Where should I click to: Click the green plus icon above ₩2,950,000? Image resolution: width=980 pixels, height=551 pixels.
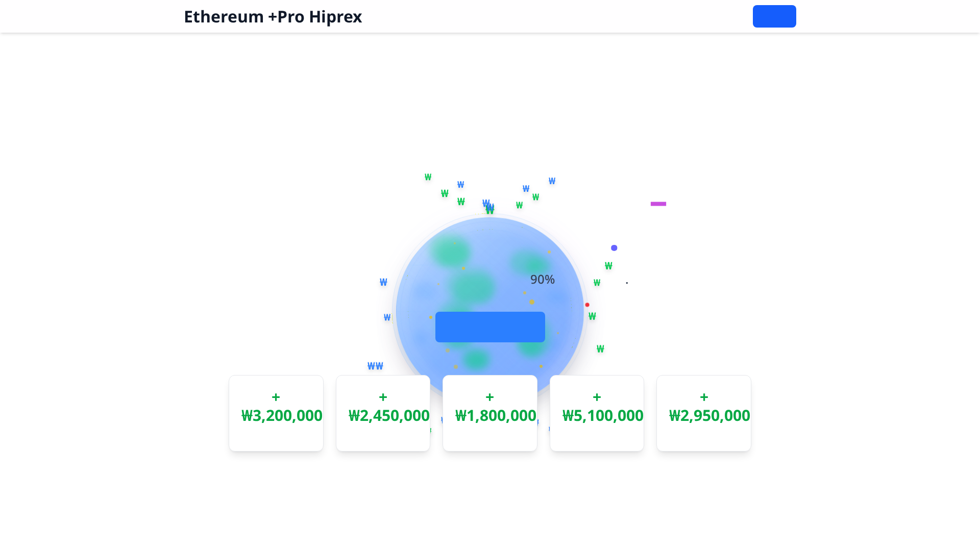[x=703, y=396]
